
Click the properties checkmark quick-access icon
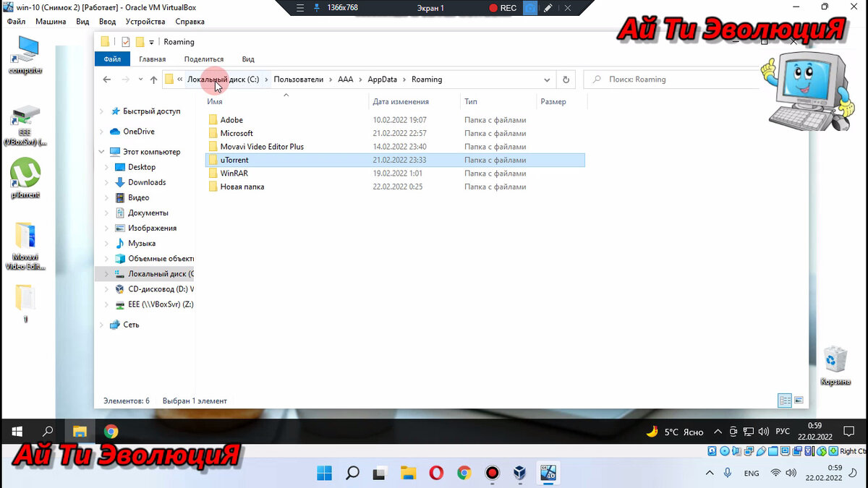(126, 42)
